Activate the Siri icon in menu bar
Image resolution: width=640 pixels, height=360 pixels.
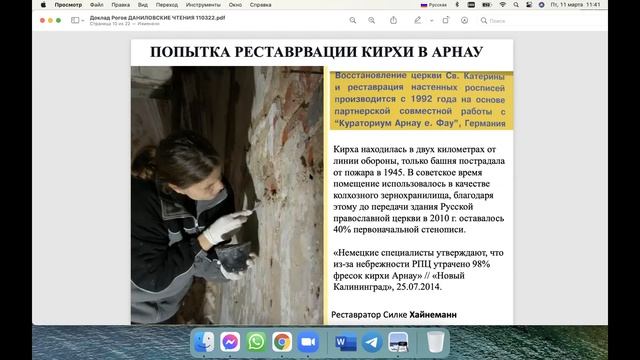click(541, 5)
